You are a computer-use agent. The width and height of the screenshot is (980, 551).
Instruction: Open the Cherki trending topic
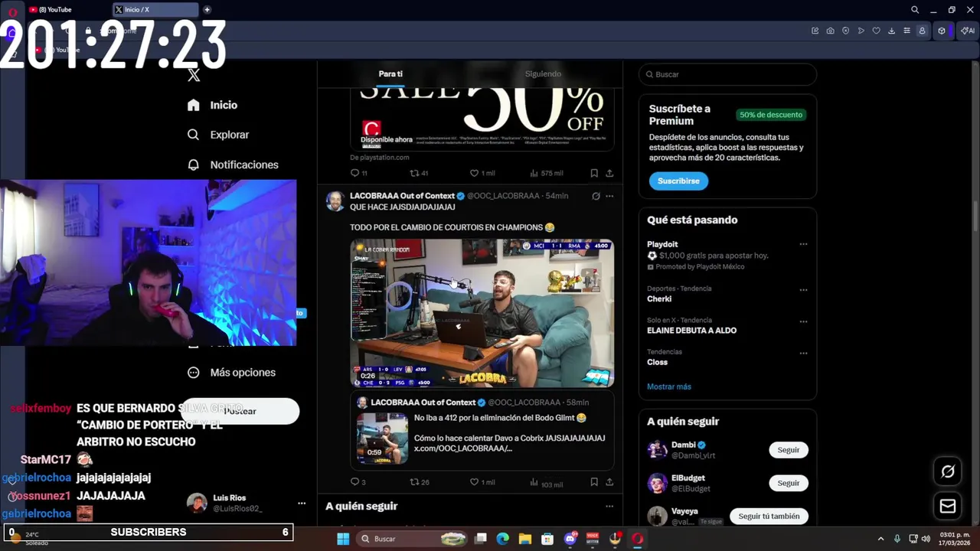659,299
